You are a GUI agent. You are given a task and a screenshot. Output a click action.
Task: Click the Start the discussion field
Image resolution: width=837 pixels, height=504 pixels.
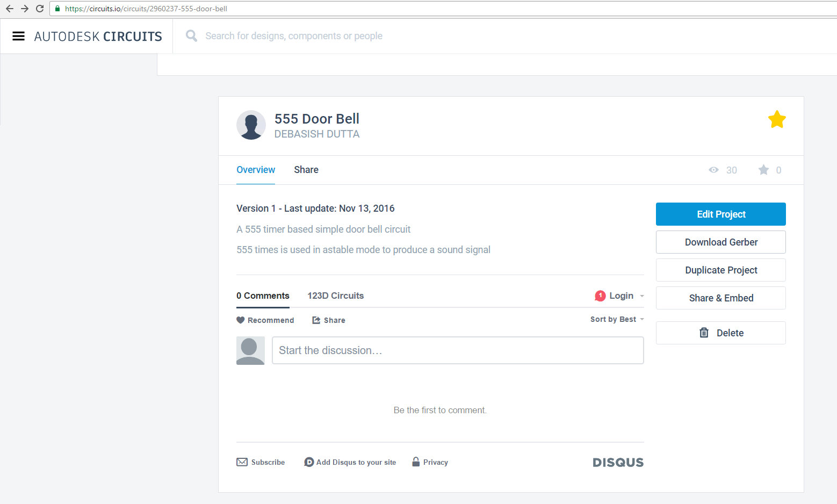[x=458, y=350]
